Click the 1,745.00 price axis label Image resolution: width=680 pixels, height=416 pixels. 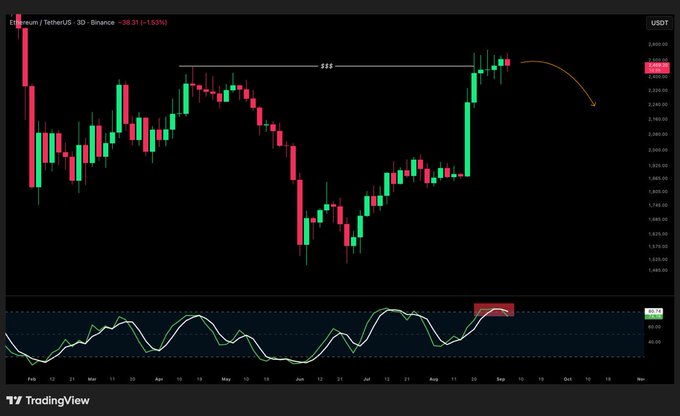(658, 205)
